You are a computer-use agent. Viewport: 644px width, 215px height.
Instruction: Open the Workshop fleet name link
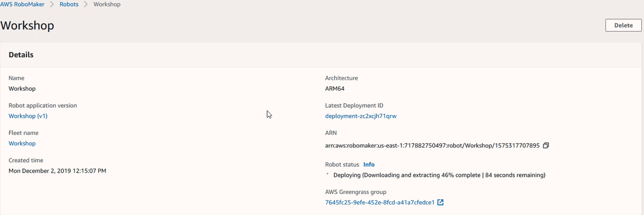click(x=22, y=143)
